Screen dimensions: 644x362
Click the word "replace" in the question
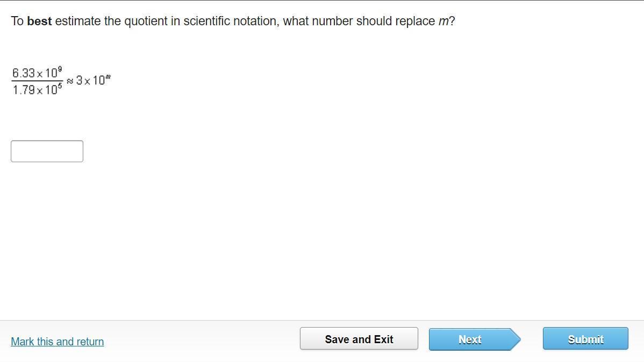[415, 21]
